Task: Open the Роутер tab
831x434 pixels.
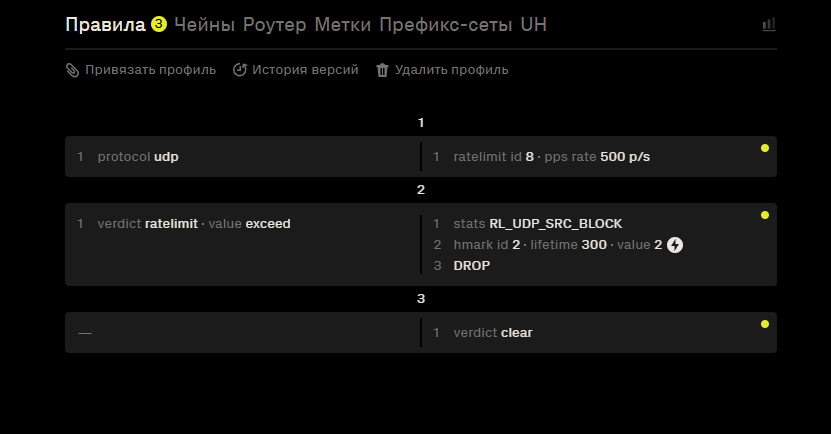Action: click(275, 25)
